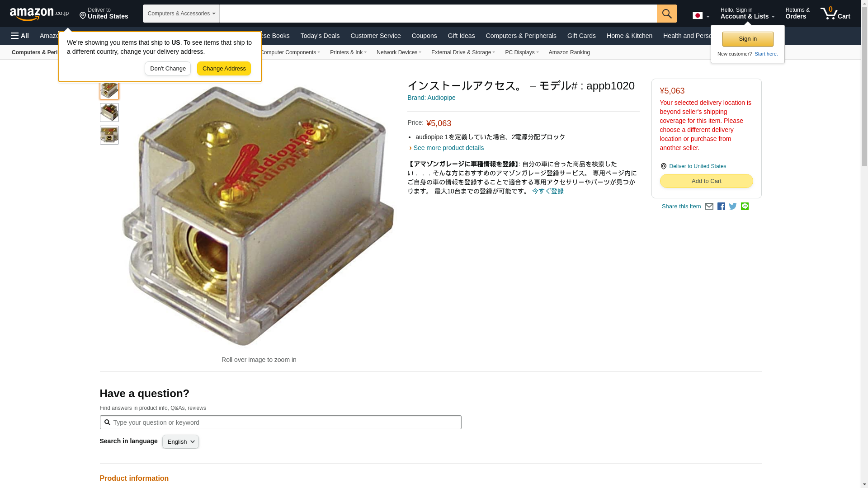868x488 pixels.
Task: Share this item via email icon
Action: click(x=709, y=206)
